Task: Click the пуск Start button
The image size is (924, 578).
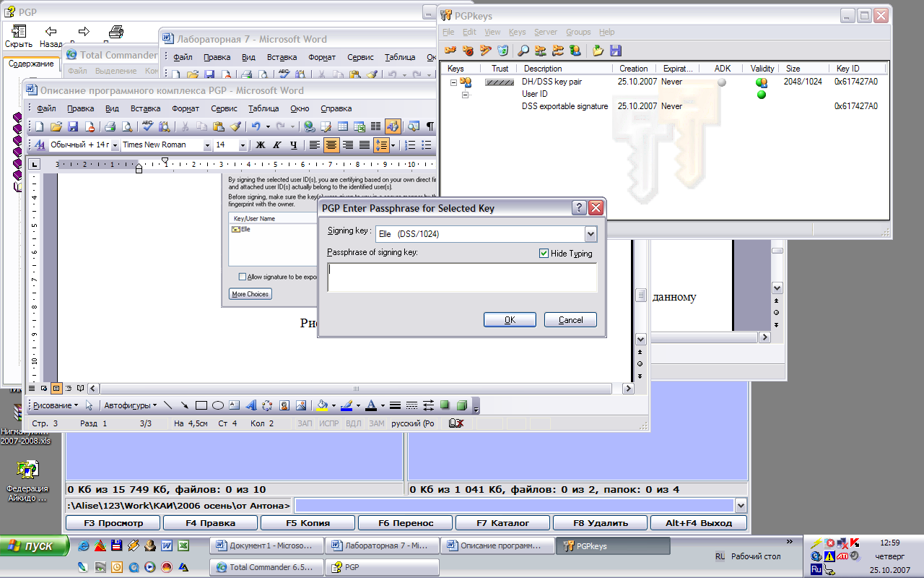Action: (35, 545)
